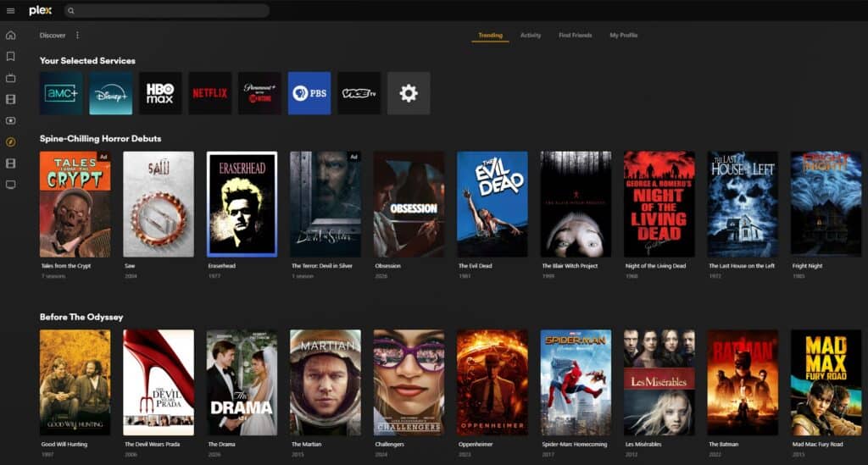Image resolution: width=868 pixels, height=465 pixels.
Task: Open Mad Max: Fury Road poster
Action: (826, 383)
